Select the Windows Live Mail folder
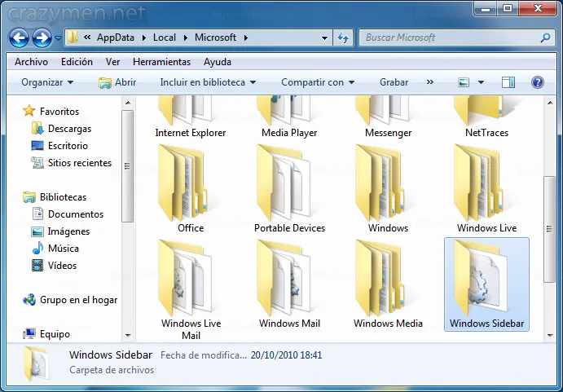This screenshot has height=392, width=563. coord(191,289)
